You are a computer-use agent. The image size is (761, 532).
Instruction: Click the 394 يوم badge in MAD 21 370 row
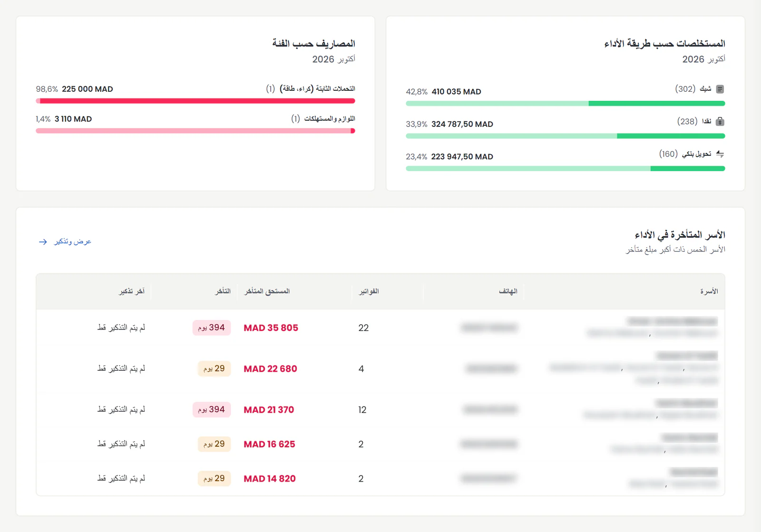coord(212,409)
